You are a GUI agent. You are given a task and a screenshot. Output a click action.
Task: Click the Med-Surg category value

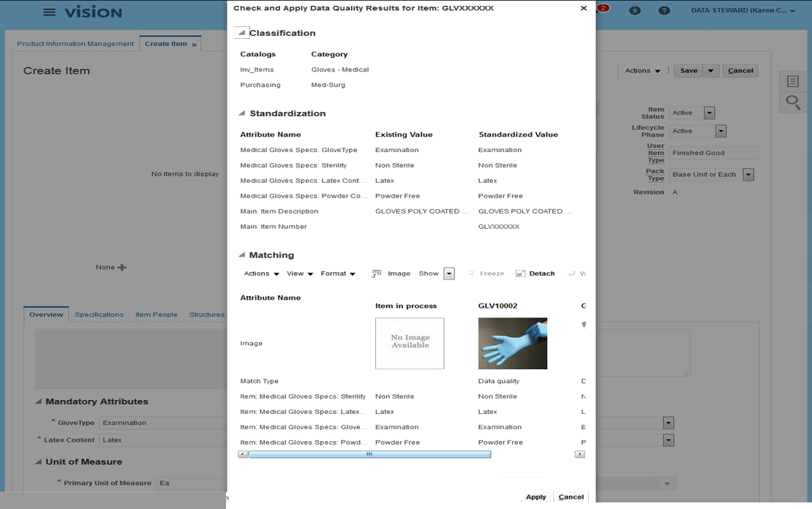(x=328, y=85)
